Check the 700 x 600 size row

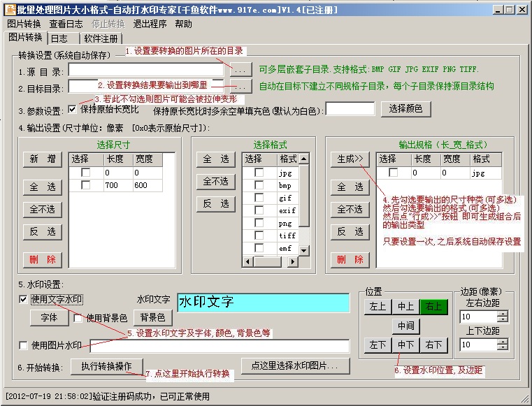[85, 185]
